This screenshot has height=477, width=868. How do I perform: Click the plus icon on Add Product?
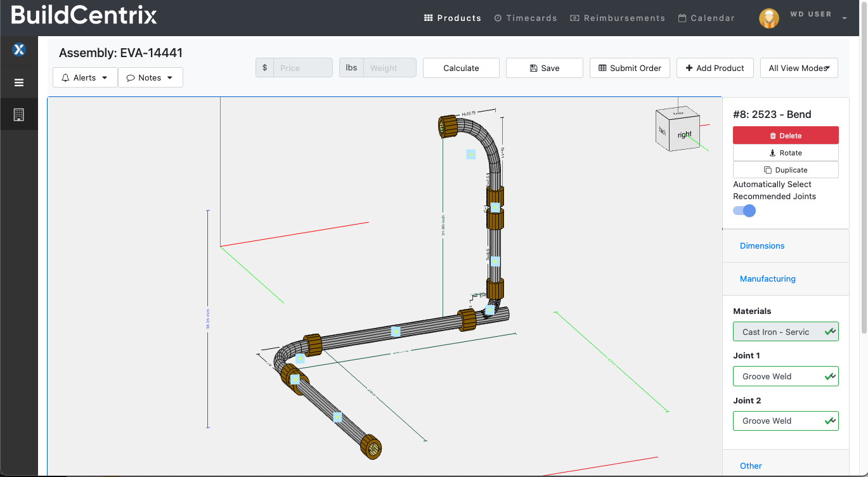click(690, 68)
